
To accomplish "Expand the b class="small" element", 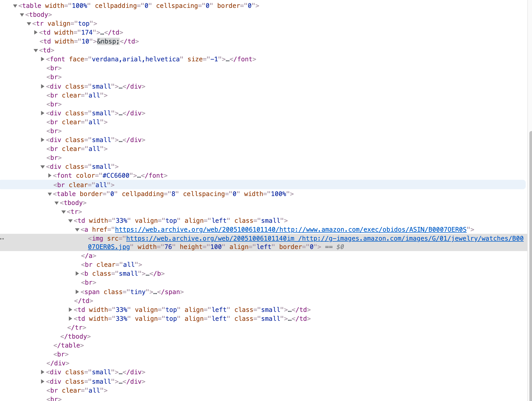I will (x=77, y=274).
